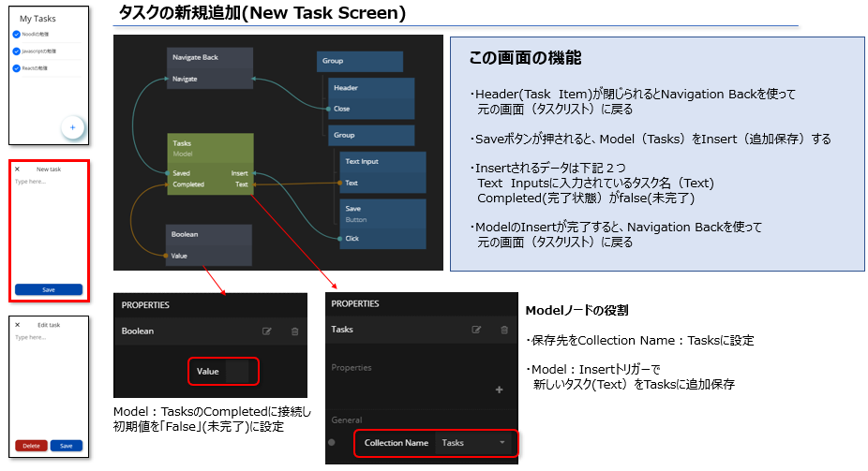
Task: Click the Value port on Boolean node
Action: click(x=166, y=256)
